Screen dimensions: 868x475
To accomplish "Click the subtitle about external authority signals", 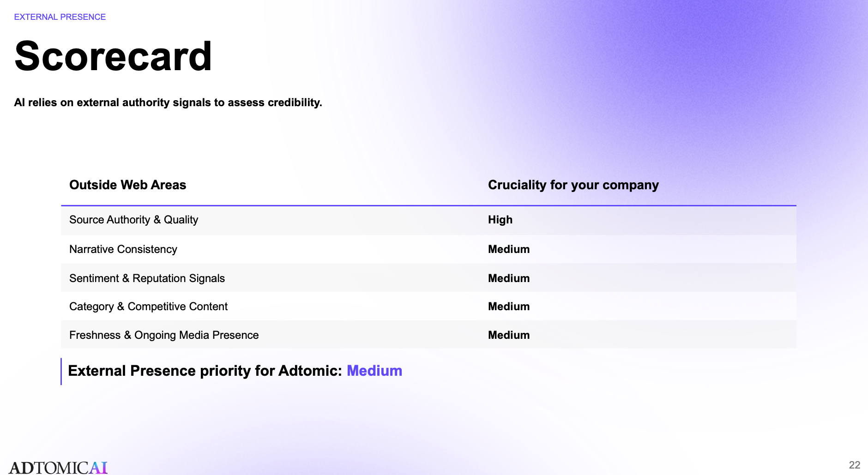I will click(168, 102).
